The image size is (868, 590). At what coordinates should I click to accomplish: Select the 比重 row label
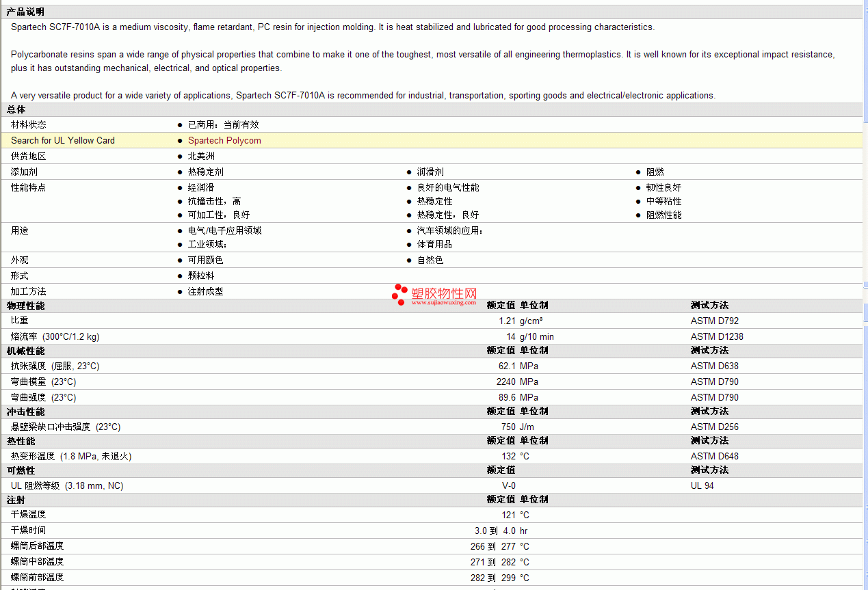coord(20,321)
